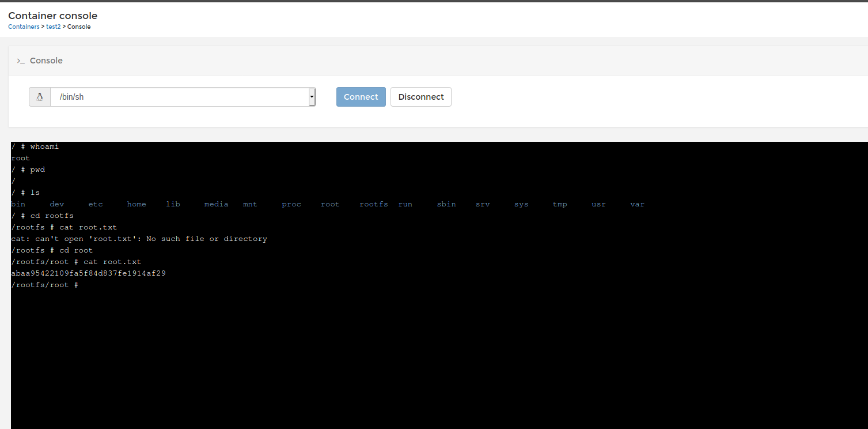868x429 pixels.
Task: Click the "can't open 'root.txt'" error line
Action: coord(139,239)
